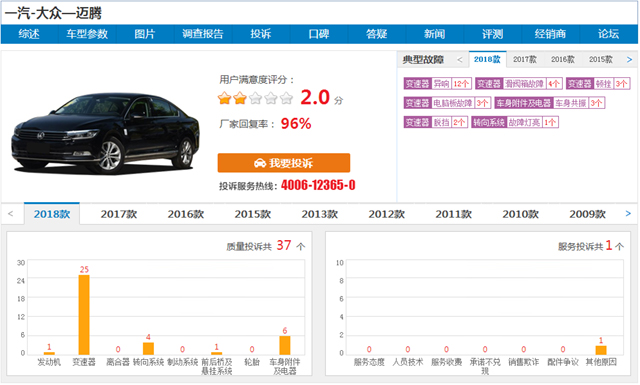
Task: Click the 车身附件及电器 bar showing 6
Action: coord(285,345)
